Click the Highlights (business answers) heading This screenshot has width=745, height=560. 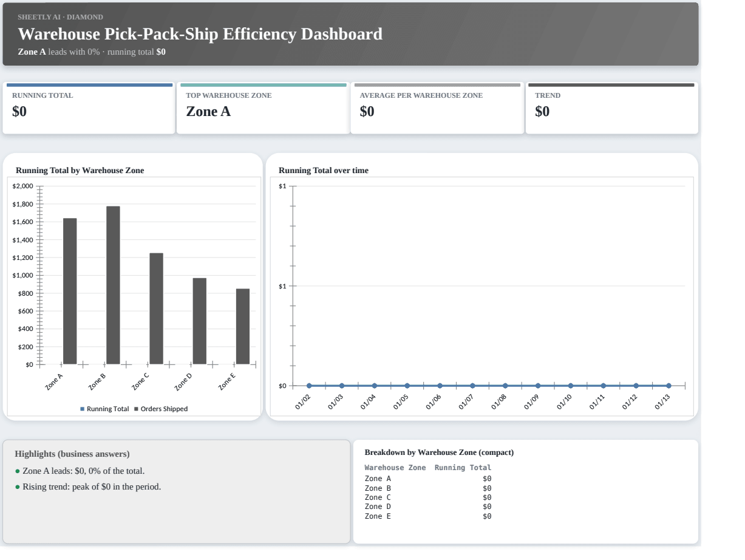[x=72, y=454]
